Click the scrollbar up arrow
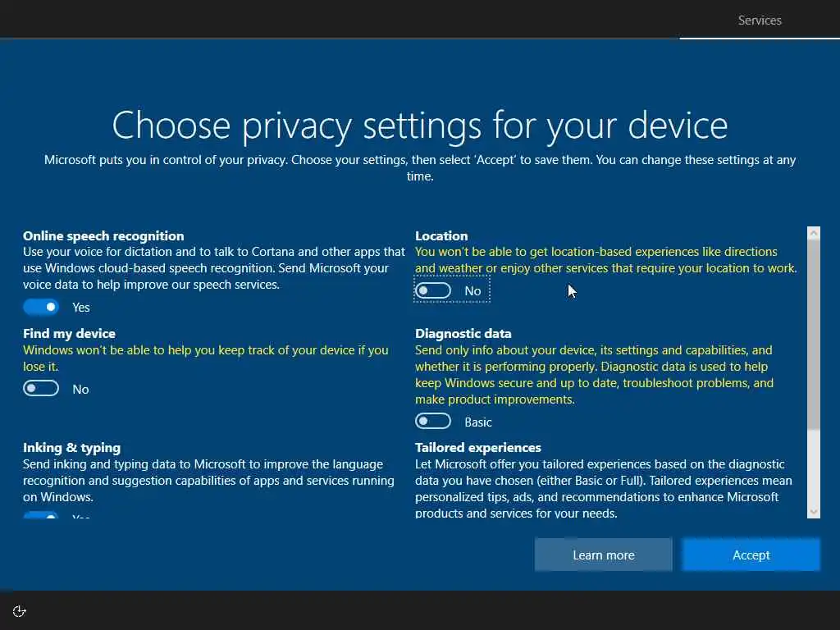840x630 pixels. point(814,233)
